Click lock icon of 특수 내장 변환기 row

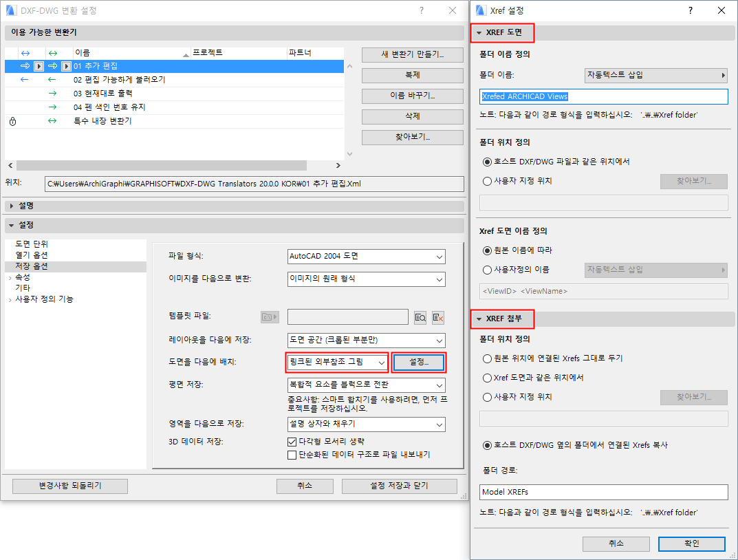(x=12, y=121)
